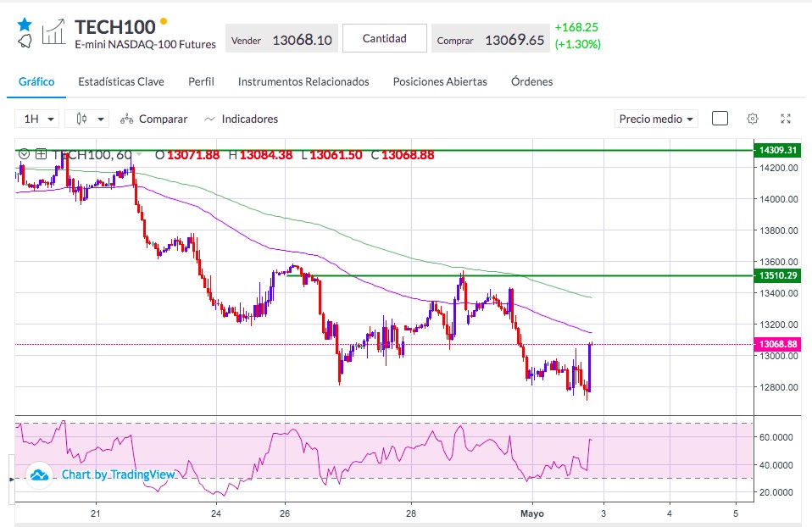812x527 pixels.
Task: Click the small arrow at left chart edge
Action: 11,480
